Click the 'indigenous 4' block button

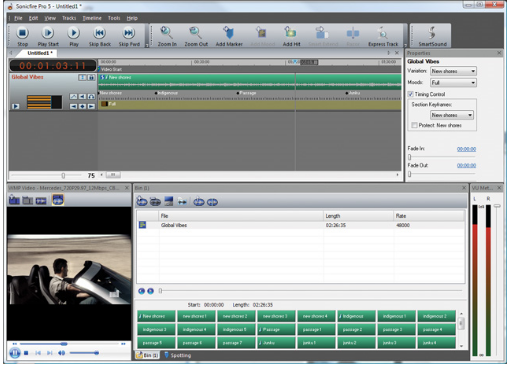click(196, 329)
